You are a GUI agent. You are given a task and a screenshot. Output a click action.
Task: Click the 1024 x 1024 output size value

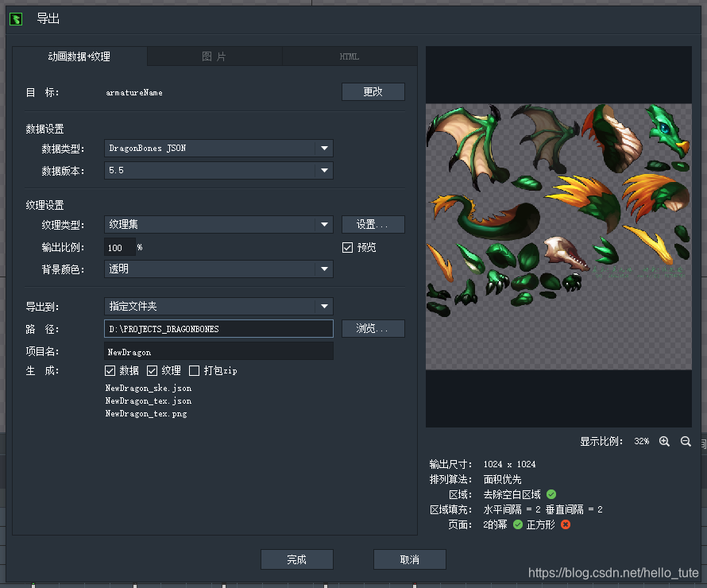509,464
